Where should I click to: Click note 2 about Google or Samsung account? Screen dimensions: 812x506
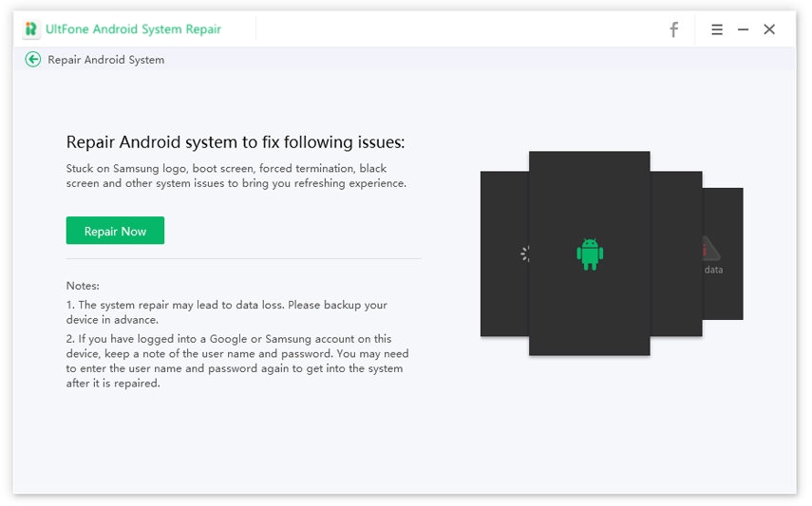click(x=236, y=361)
